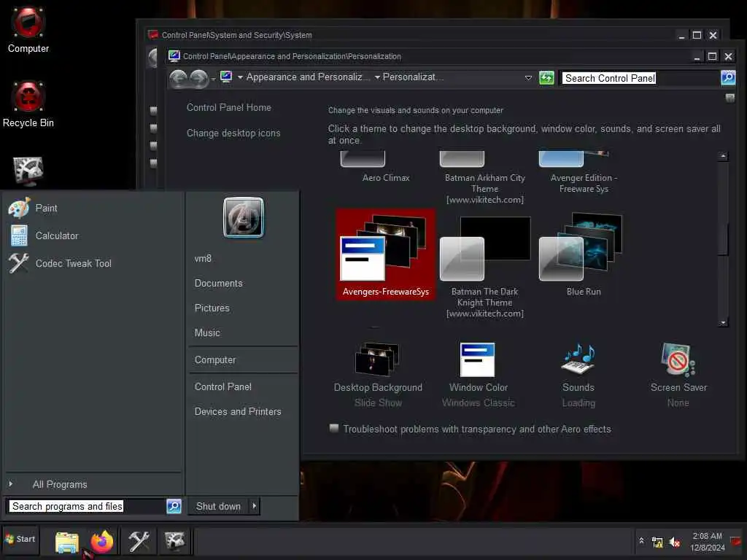
Task: Click the Avengers user picture in Start menu
Action: [244, 217]
